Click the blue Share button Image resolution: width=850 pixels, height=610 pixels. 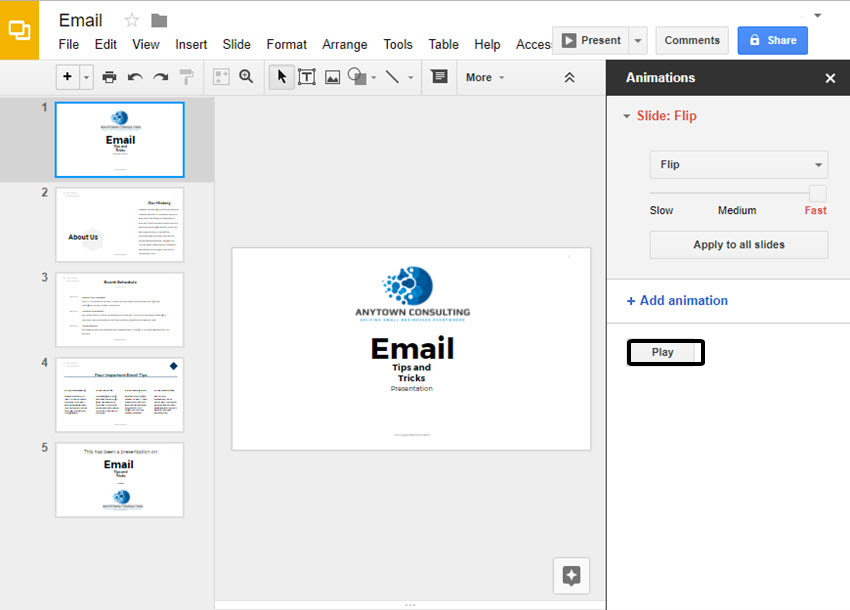pyautogui.click(x=772, y=41)
